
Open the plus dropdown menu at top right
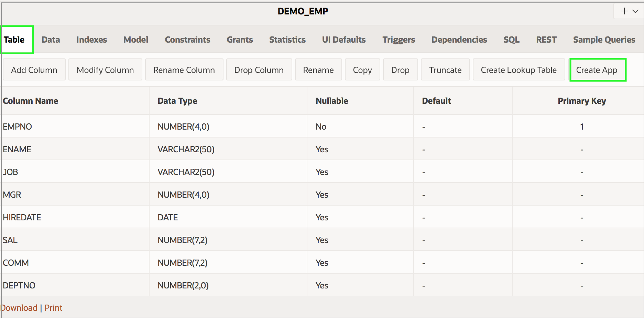(x=629, y=11)
